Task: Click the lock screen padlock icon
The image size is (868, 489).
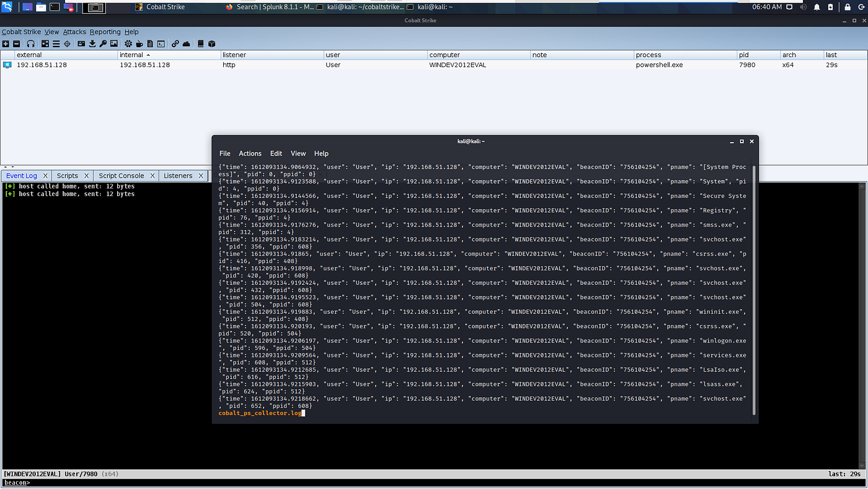Action: (848, 7)
